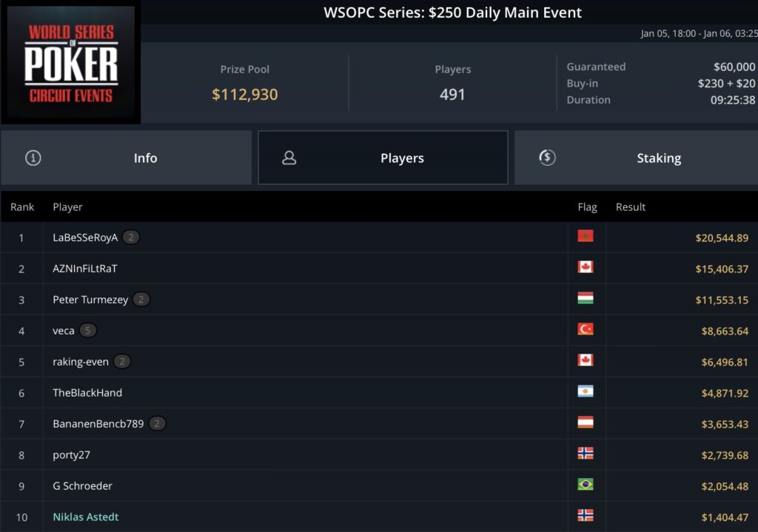Viewport: 758px width, 532px height.
Task: Select the Players tab
Action: click(383, 158)
